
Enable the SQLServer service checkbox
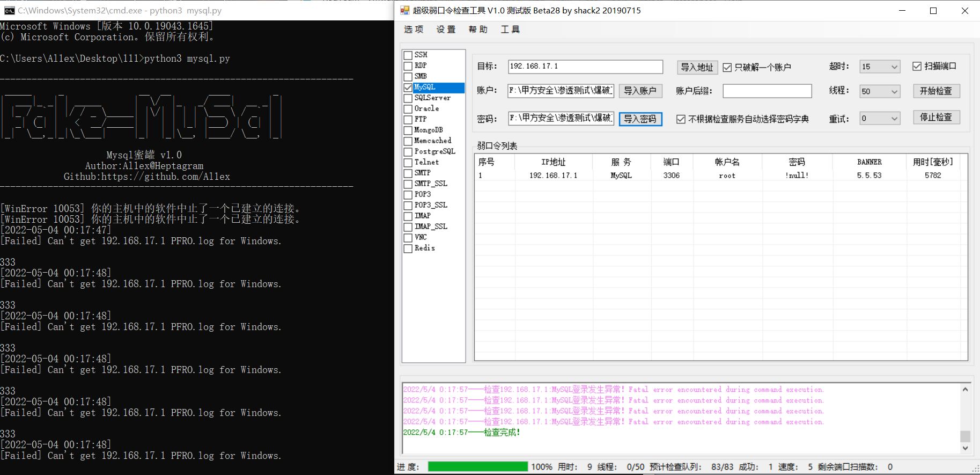tap(408, 98)
